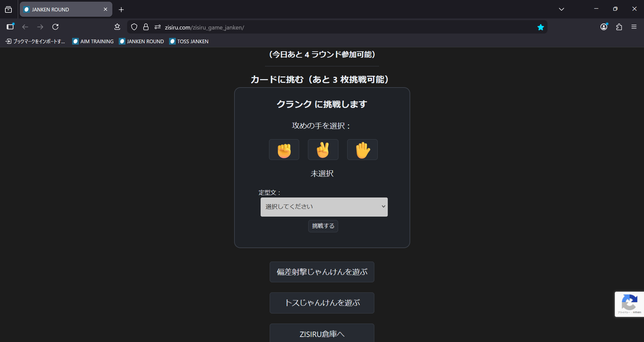Open the account profile icon

[x=604, y=27]
